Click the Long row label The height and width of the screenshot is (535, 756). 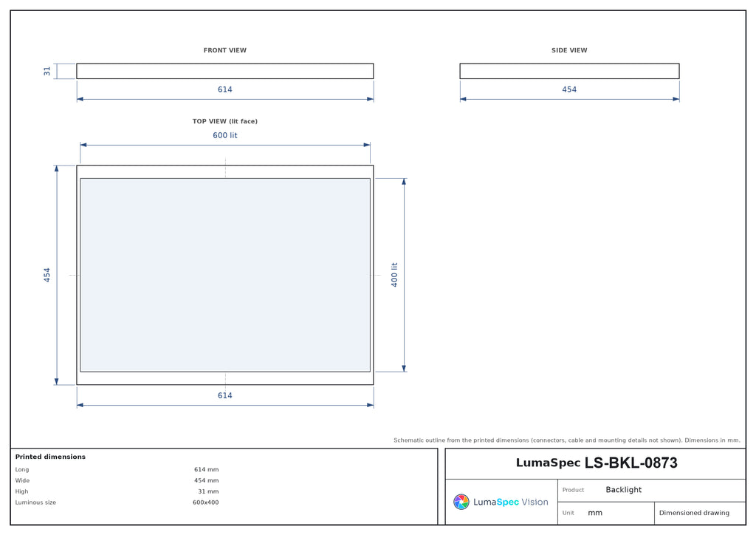(21, 469)
